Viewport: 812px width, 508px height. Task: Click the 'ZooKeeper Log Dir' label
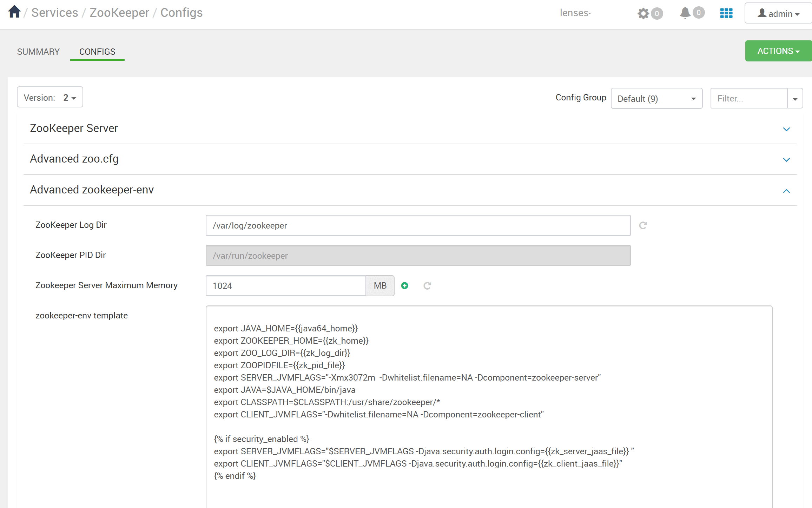pyautogui.click(x=71, y=225)
